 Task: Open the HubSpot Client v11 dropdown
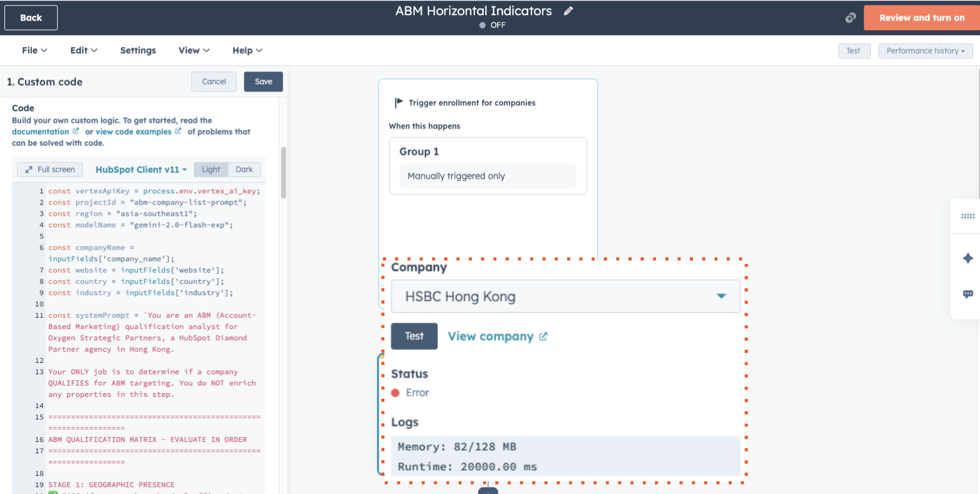click(140, 169)
